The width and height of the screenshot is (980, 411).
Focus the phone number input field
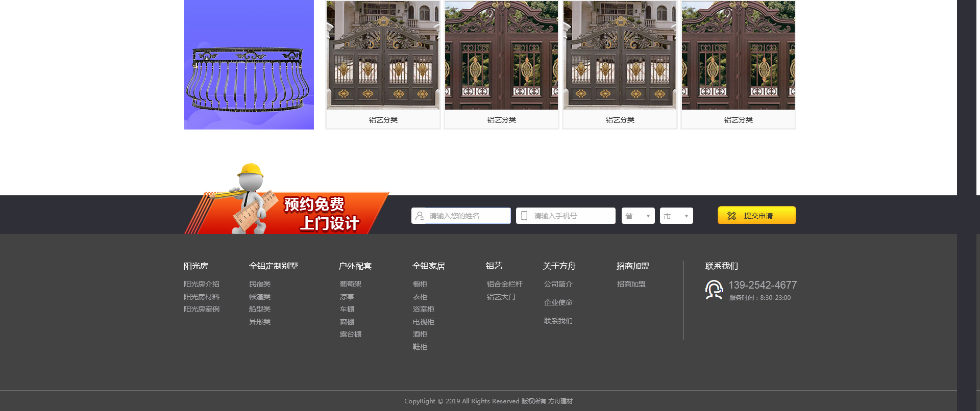[572, 216]
